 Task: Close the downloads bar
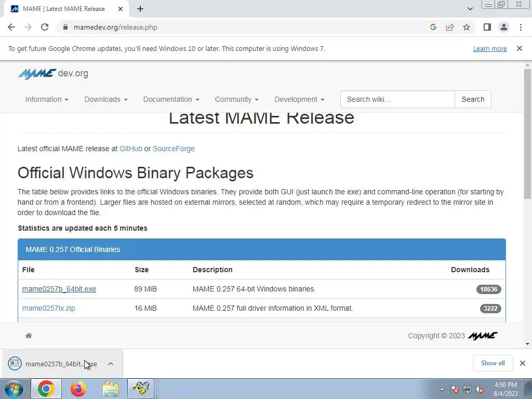(523, 363)
